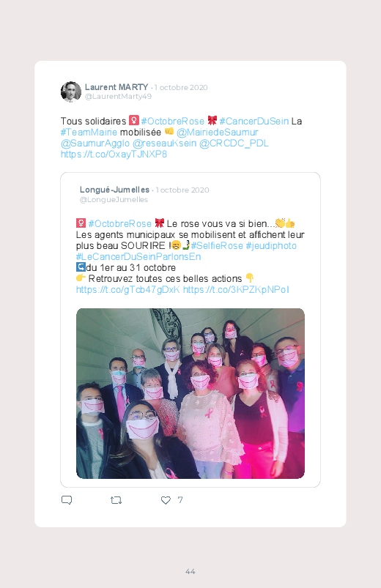381x588 pixels.
Task: Open the #SelfieRose hashtag
Action: point(217,245)
